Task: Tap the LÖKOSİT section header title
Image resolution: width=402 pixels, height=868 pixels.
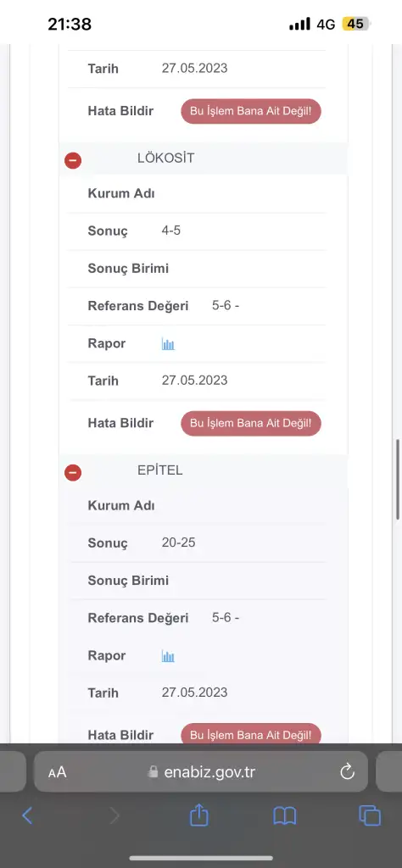Action: [x=166, y=159]
